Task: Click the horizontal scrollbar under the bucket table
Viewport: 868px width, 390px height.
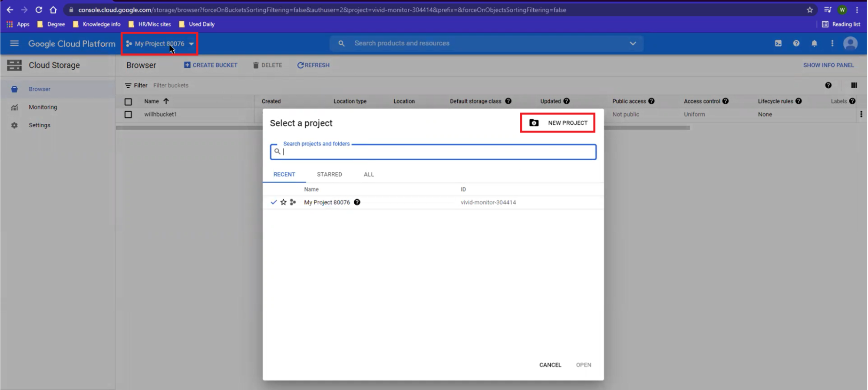Action: point(403,128)
